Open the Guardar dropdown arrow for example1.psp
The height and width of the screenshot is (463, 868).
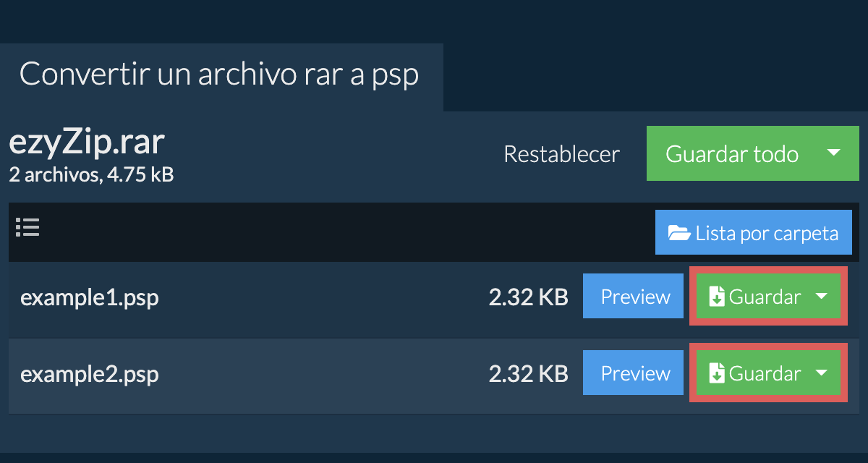[822, 297]
